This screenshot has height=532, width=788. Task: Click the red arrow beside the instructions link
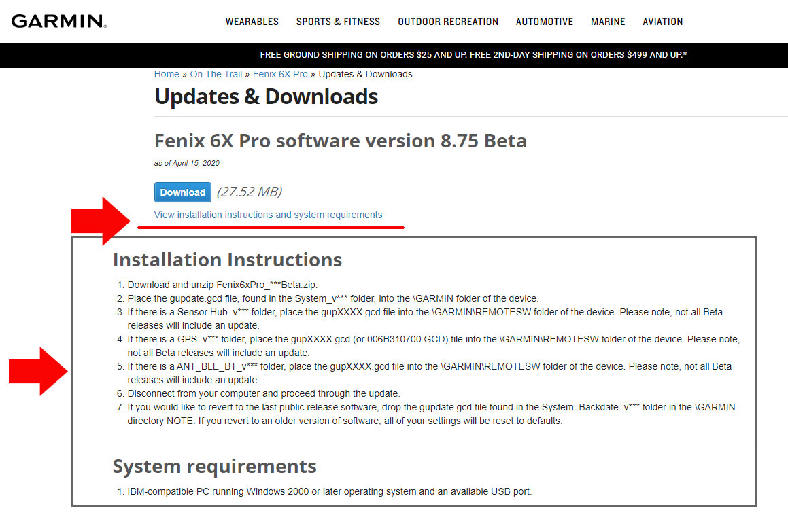(101, 221)
